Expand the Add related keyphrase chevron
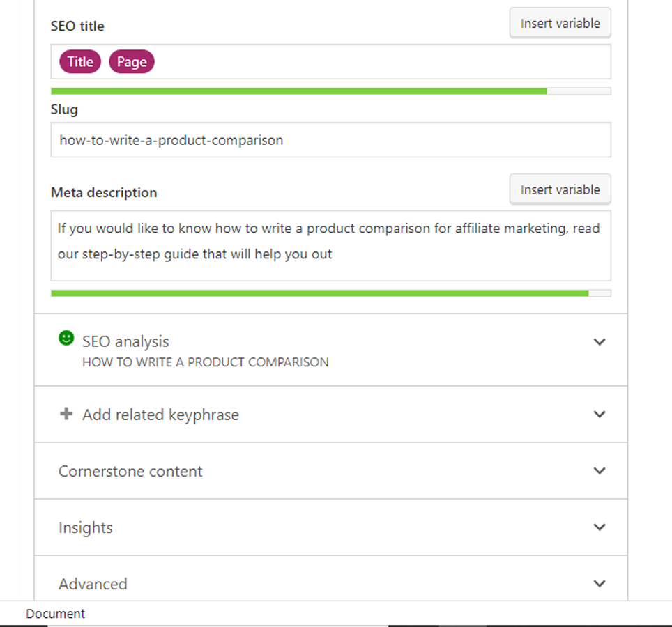This screenshot has width=672, height=627. coord(599,415)
